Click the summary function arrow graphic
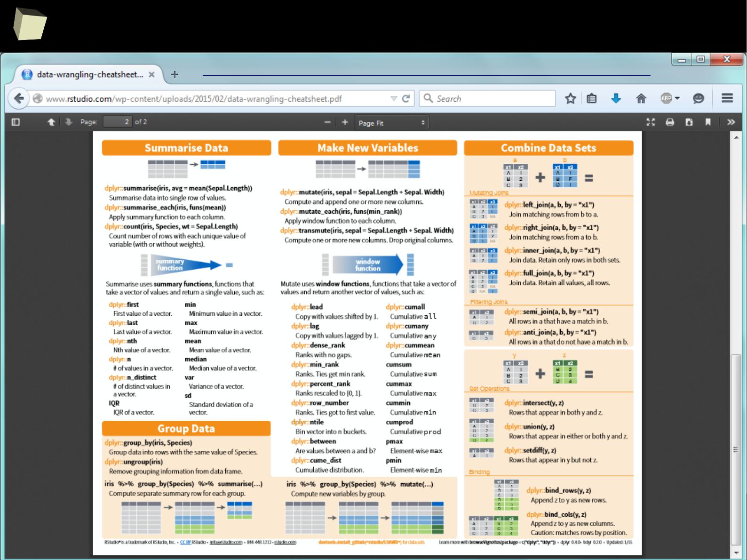The height and width of the screenshot is (560, 747). [186, 265]
